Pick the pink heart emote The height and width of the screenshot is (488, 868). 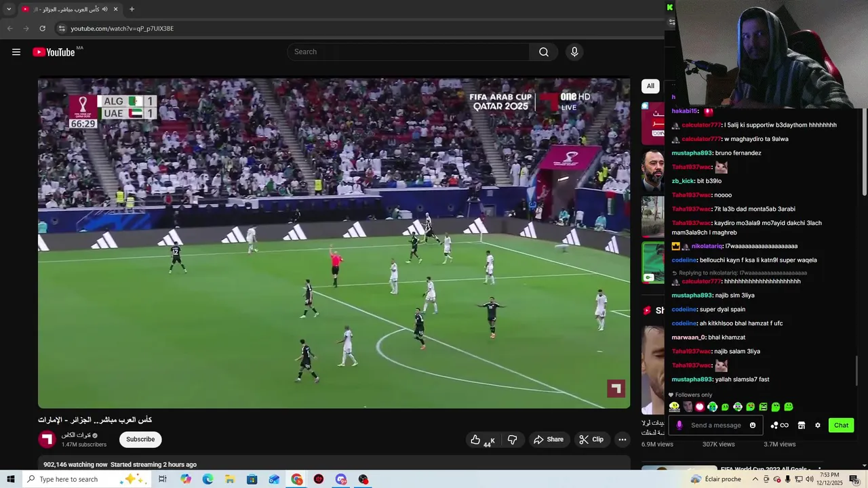tap(700, 407)
